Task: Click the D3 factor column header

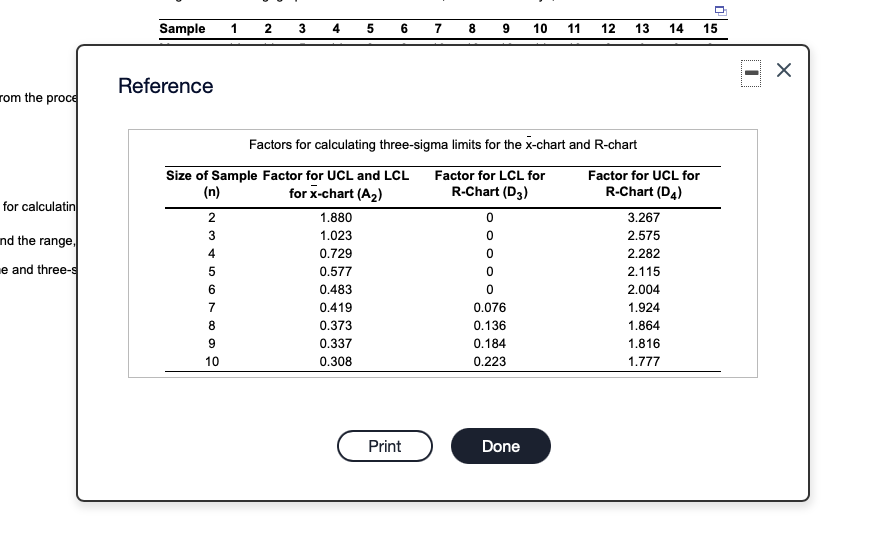Action: (x=489, y=184)
